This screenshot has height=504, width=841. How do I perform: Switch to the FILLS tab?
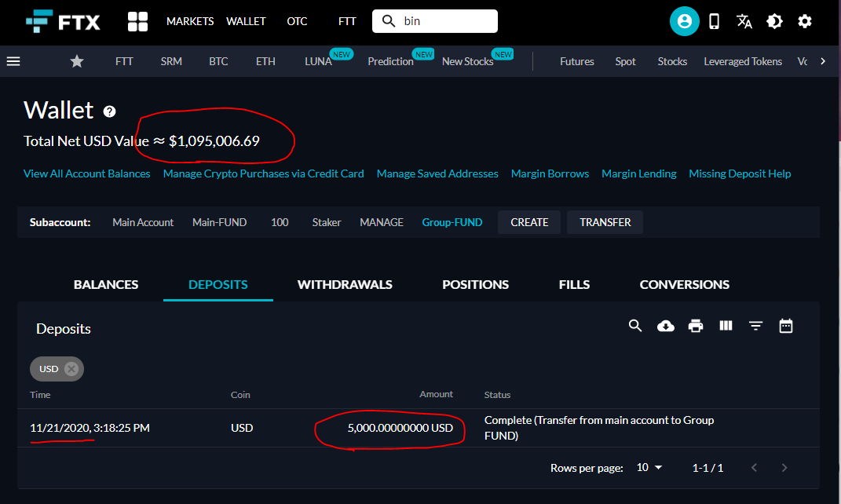[575, 285]
